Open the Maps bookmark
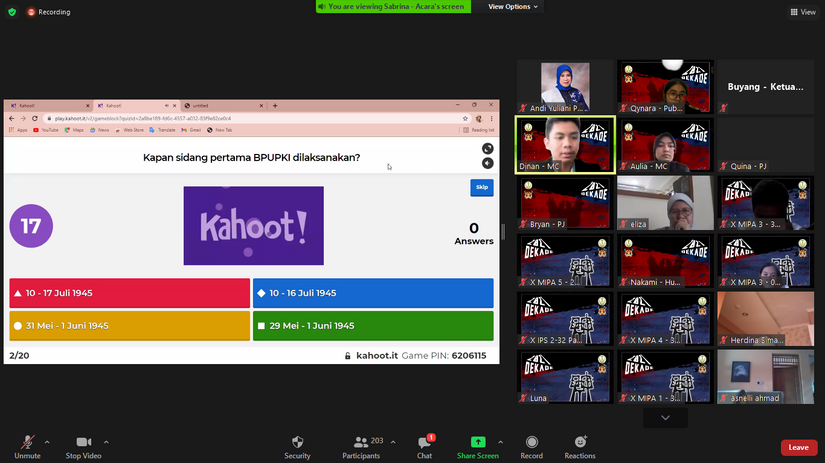825x463 pixels. click(x=74, y=130)
